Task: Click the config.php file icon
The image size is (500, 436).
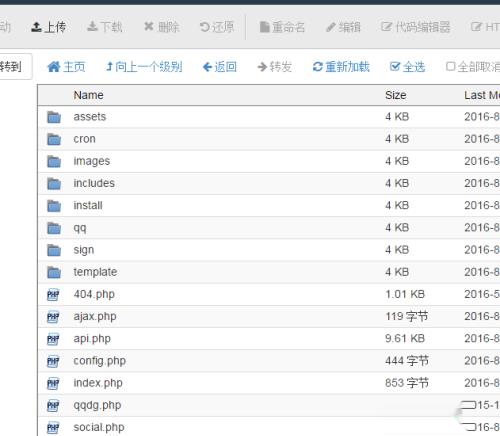Action: tap(53, 361)
